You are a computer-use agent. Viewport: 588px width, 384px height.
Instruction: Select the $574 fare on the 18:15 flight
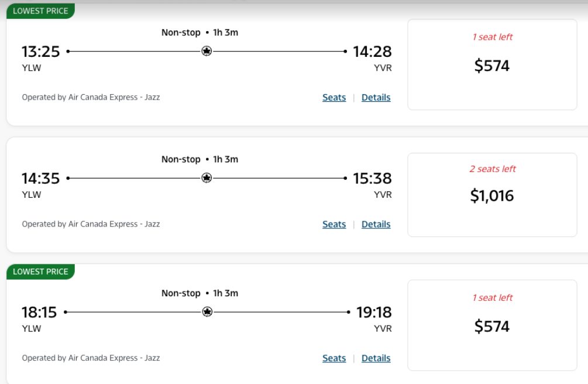[491, 326]
